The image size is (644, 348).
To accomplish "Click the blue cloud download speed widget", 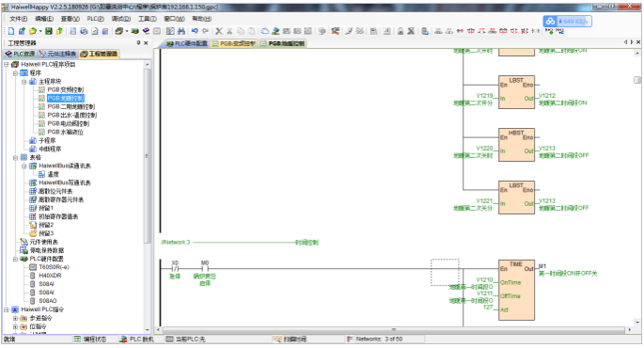I will click(x=567, y=21).
